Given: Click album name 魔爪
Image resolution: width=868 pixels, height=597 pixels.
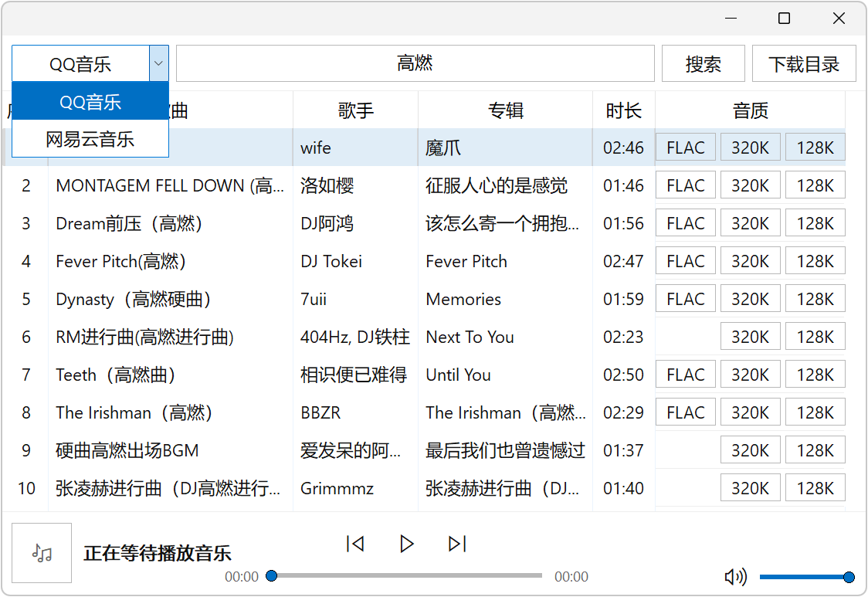Looking at the screenshot, I should pyautogui.click(x=442, y=148).
